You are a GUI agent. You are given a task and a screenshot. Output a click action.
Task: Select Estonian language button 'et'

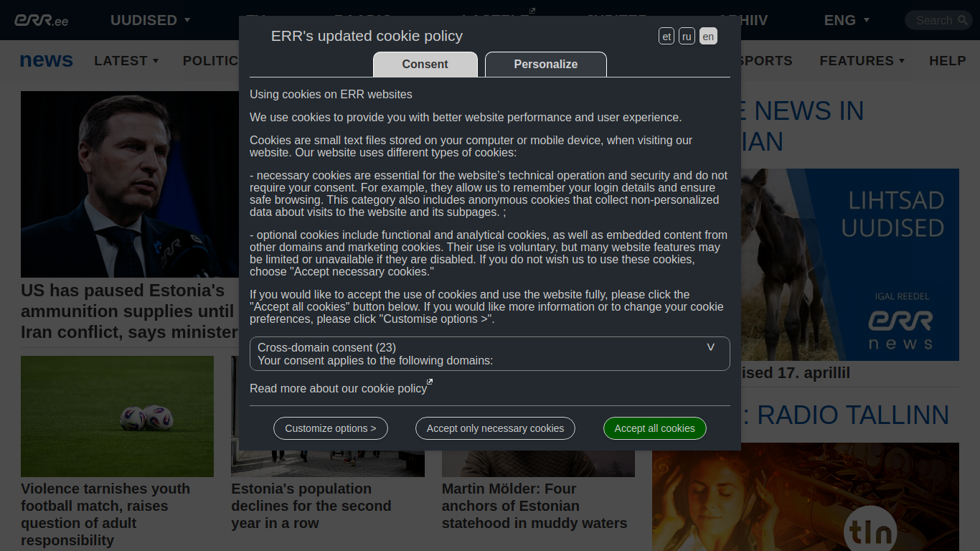click(x=666, y=36)
